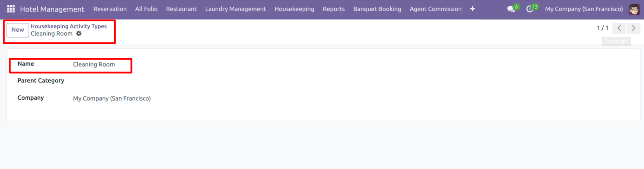Screen dimensions: 644x169
Task: Expand the Restaurant menu
Action: [x=181, y=9]
